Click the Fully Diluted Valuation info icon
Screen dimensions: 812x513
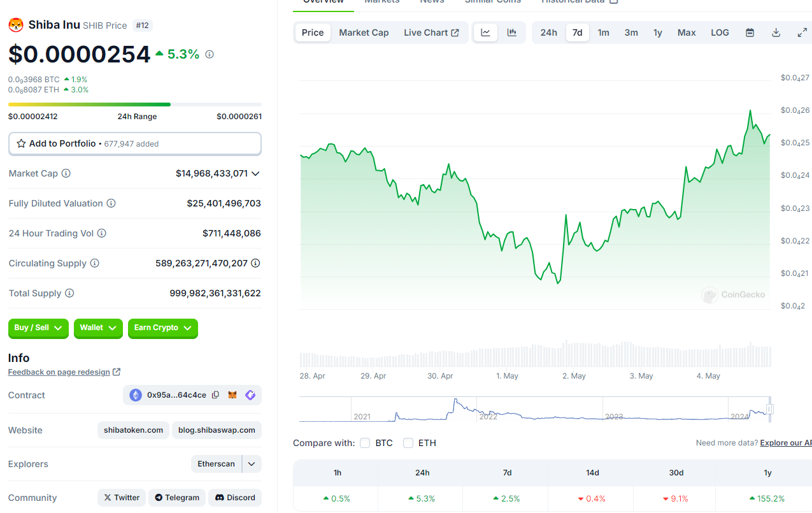[111, 203]
